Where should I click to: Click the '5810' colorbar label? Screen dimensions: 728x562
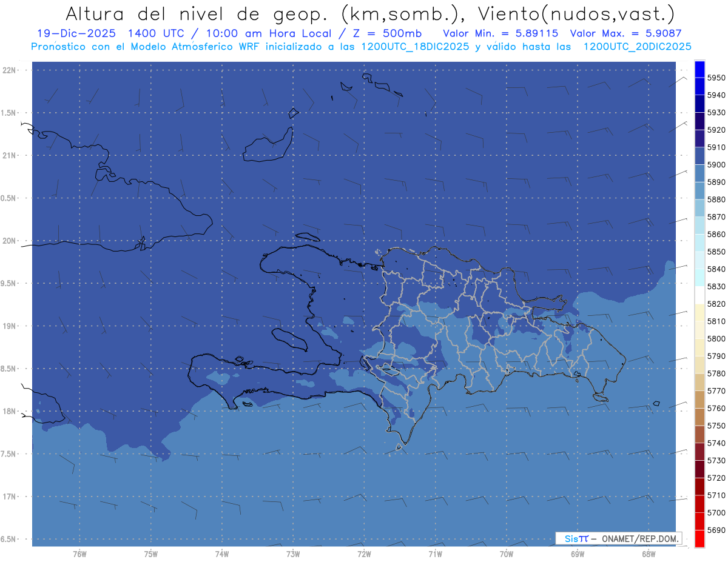716,321
